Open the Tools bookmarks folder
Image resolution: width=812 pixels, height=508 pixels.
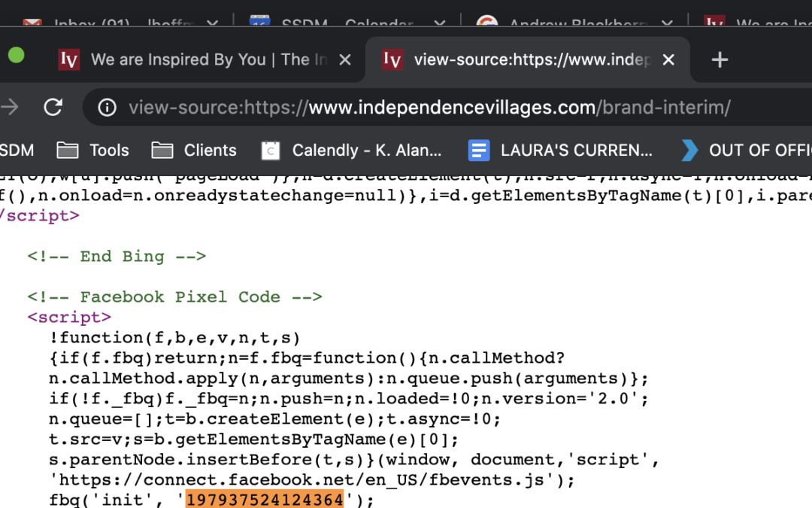click(x=92, y=151)
